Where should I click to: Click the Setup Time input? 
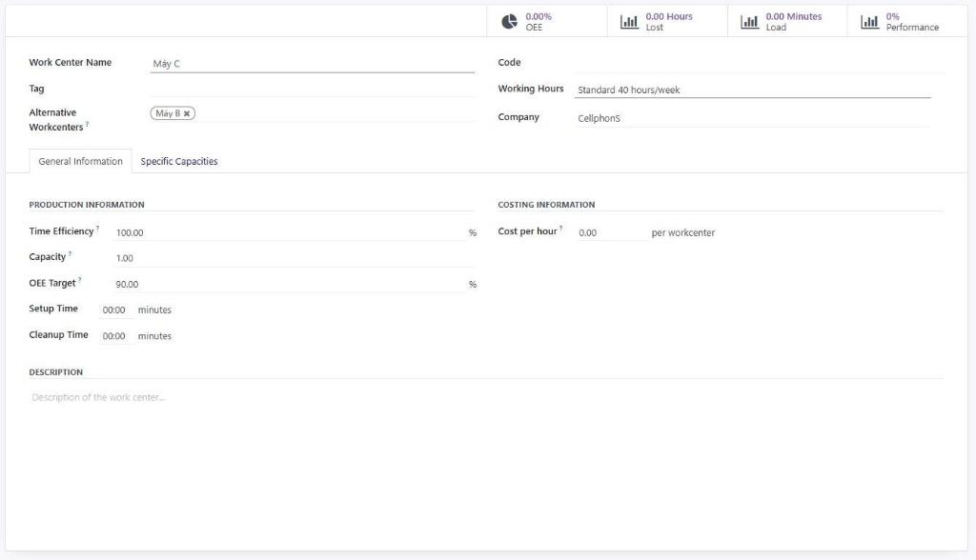[x=113, y=310]
